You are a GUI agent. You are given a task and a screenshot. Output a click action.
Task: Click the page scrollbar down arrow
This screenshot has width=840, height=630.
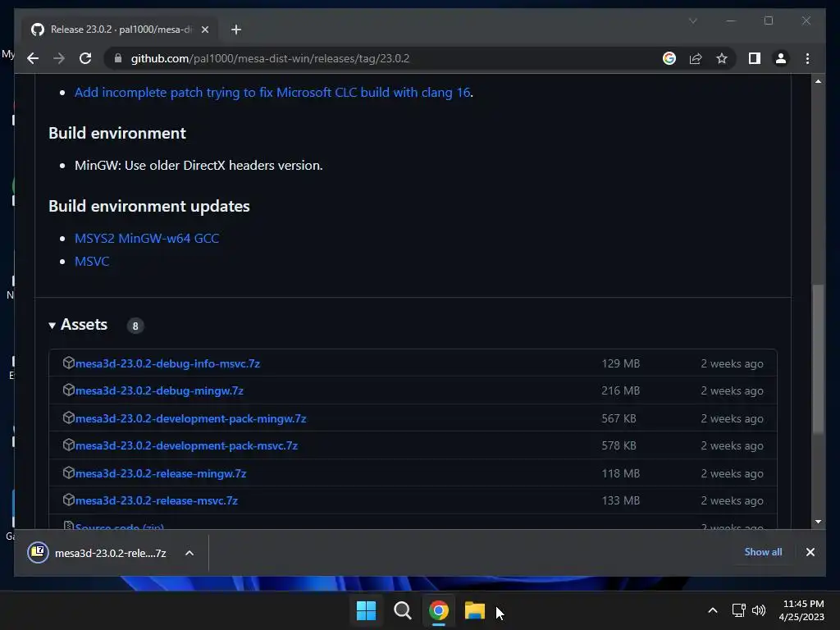[818, 521]
